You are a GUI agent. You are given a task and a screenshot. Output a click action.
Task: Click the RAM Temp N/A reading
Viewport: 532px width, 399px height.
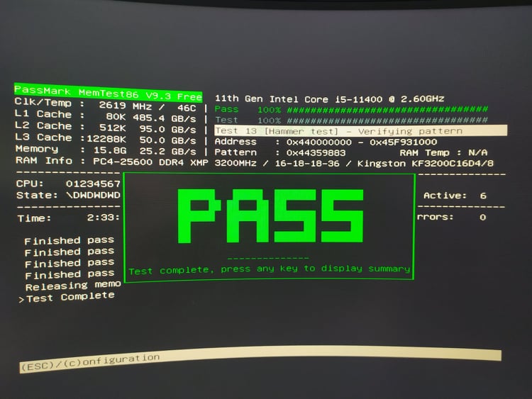coord(443,152)
